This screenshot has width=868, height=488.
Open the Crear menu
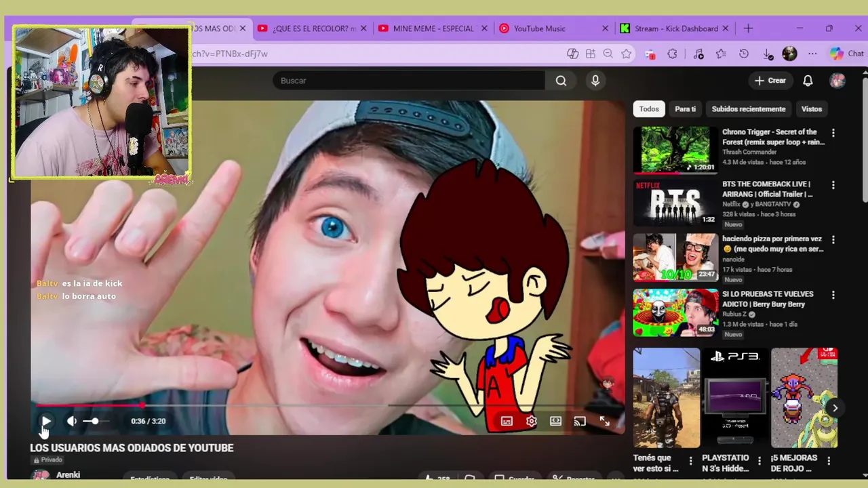[770, 81]
